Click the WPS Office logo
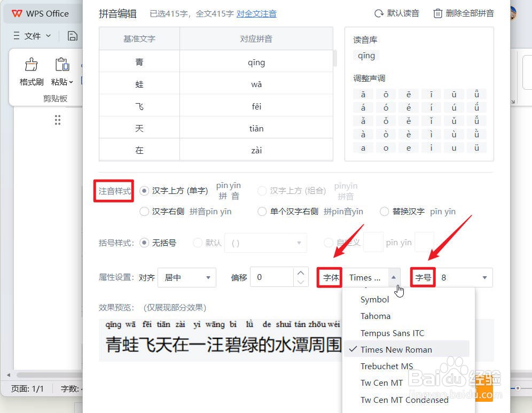The image size is (532, 413). point(17,13)
